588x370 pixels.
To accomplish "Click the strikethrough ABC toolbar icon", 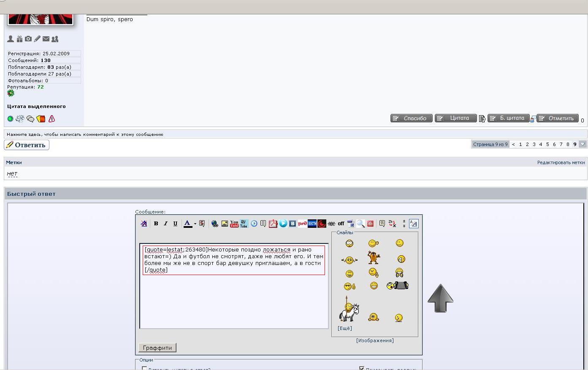I will click(x=331, y=224).
